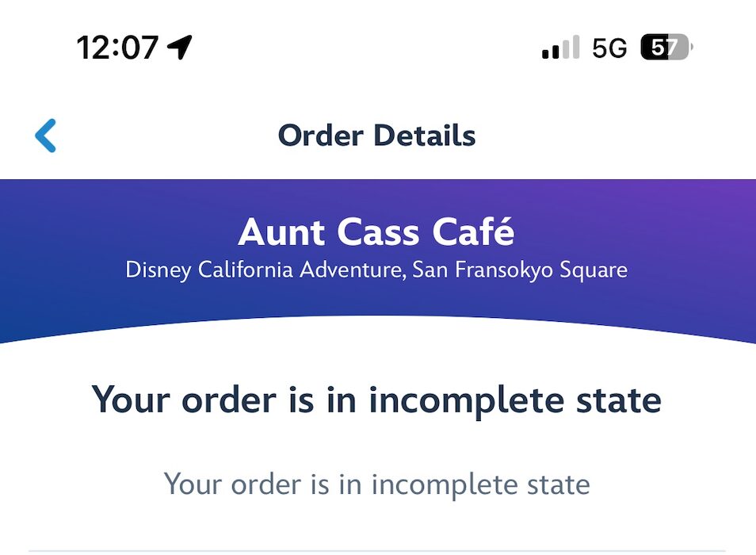Tap empty header space right of title
Screen dimensions: 756x555
click(x=618, y=136)
